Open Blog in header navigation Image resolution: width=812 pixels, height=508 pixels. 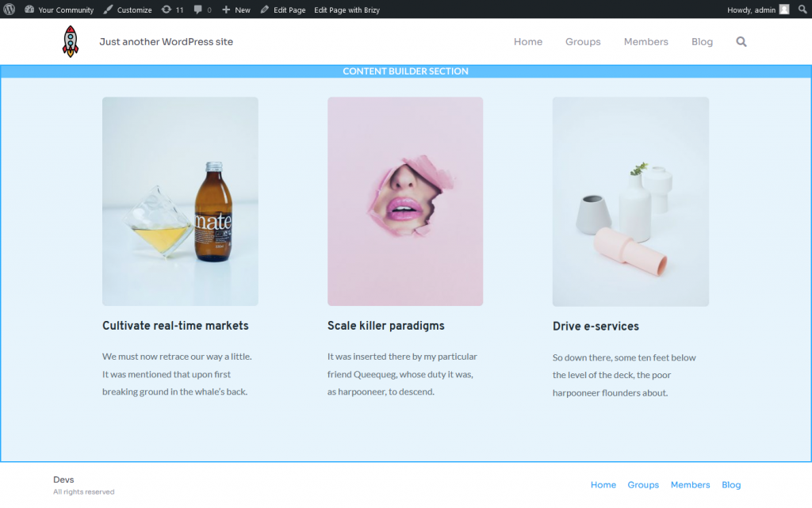(x=702, y=42)
